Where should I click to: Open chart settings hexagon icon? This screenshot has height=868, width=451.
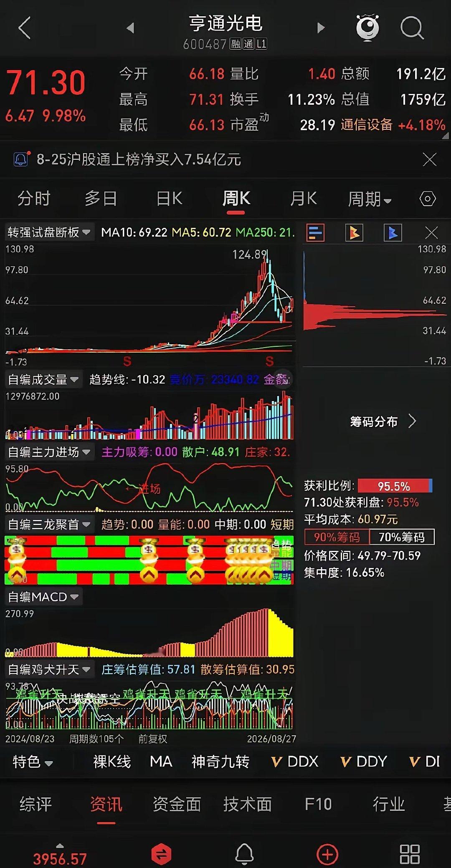(x=427, y=199)
